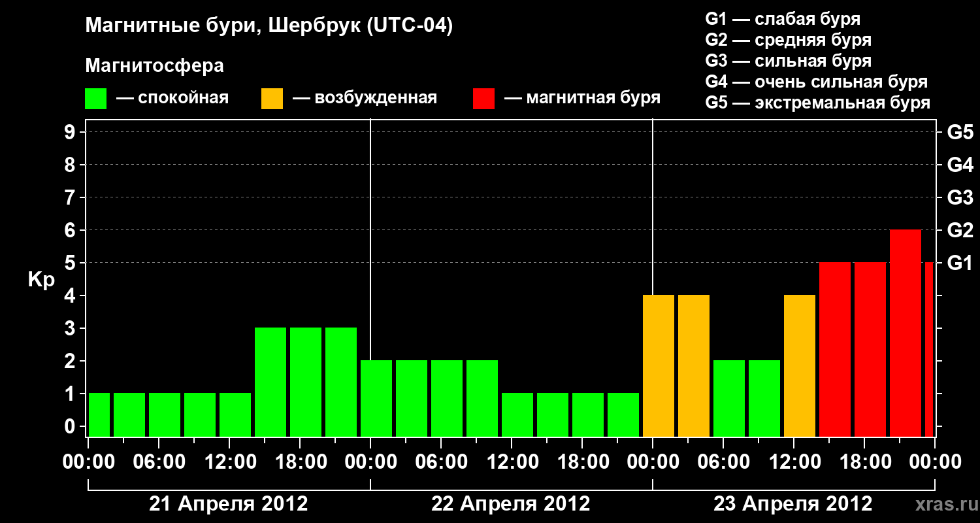
Task: Click the first orange bar at 00:00 on 23 Апреля
Action: coord(659,366)
